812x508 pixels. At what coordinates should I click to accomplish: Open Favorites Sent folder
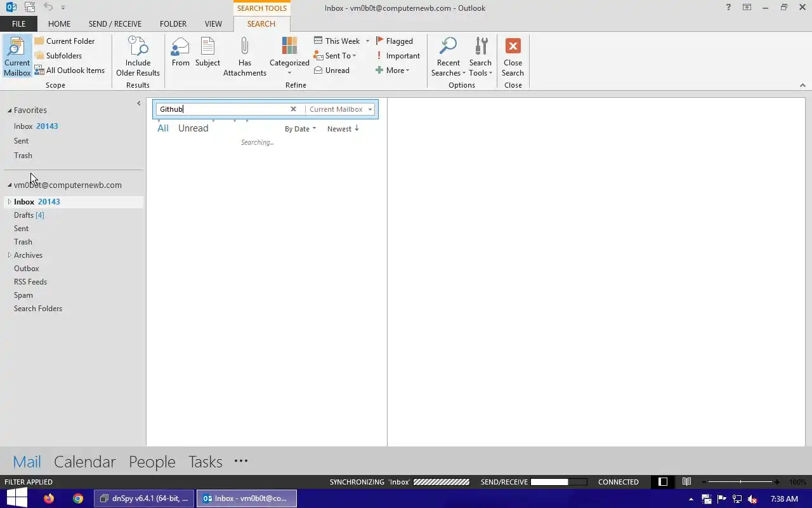pyautogui.click(x=21, y=141)
